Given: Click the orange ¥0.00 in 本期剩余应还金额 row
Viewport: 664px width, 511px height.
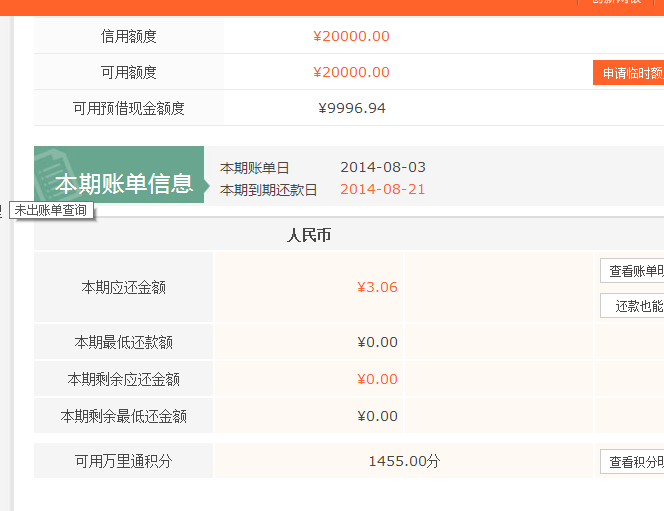Looking at the screenshot, I should click(377, 379).
